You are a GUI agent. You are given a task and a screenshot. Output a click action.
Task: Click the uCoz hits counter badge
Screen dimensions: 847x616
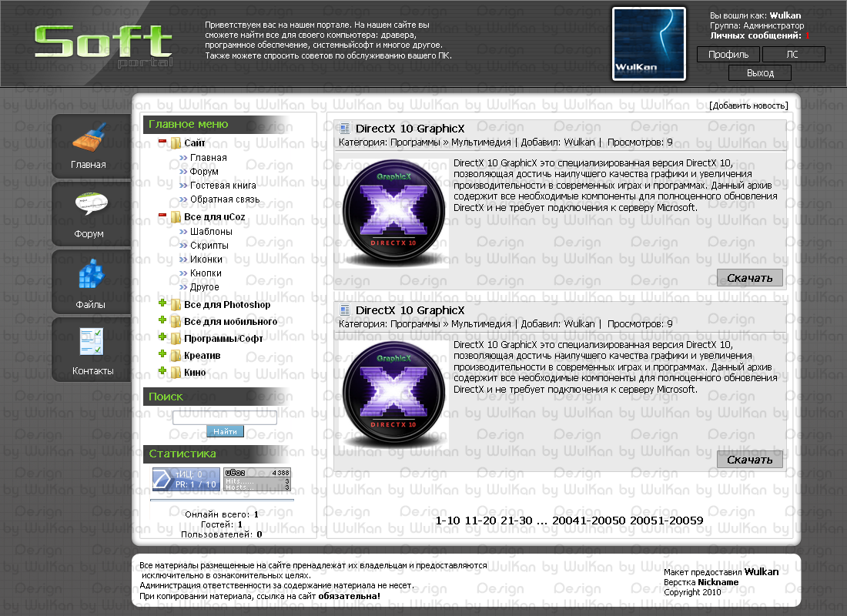258,479
